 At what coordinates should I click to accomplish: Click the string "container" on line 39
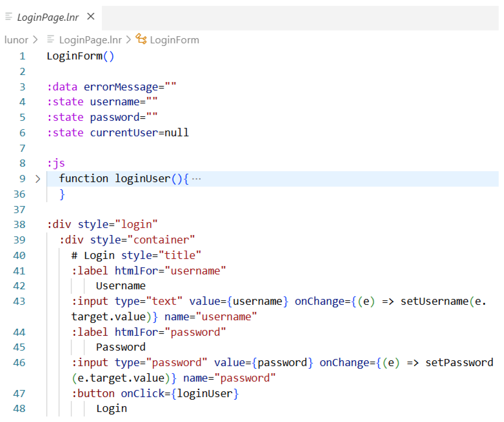point(161,240)
